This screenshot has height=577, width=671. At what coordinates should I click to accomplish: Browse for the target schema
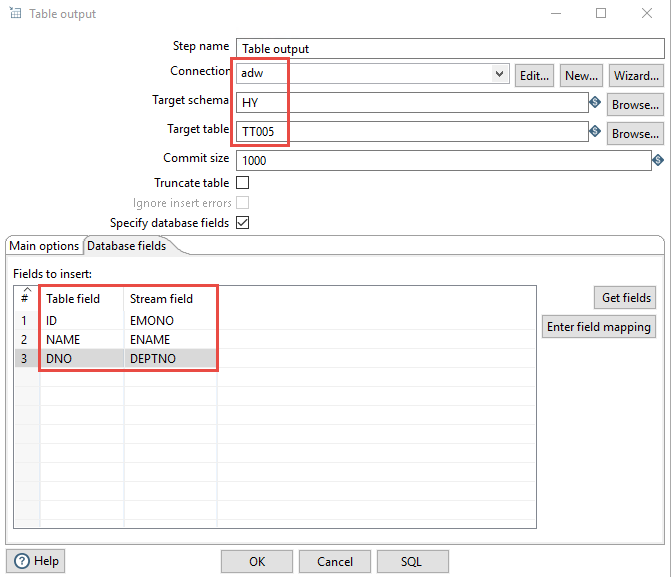(x=636, y=104)
